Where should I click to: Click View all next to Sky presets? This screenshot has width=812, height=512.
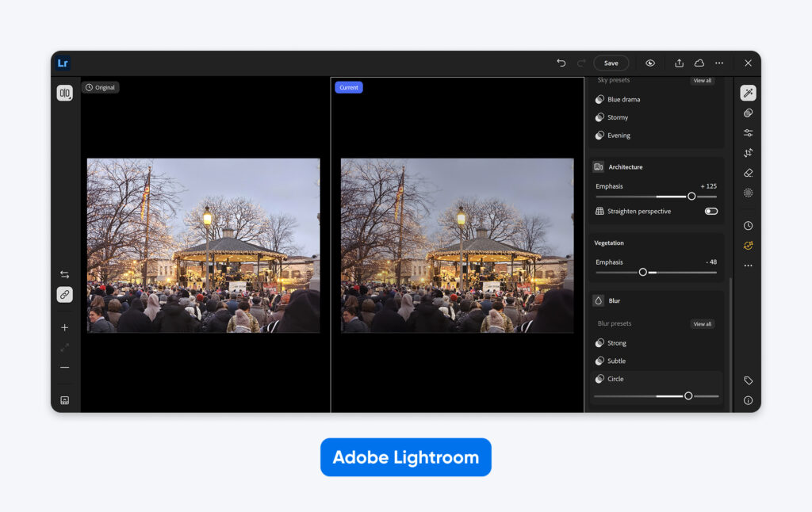point(703,80)
